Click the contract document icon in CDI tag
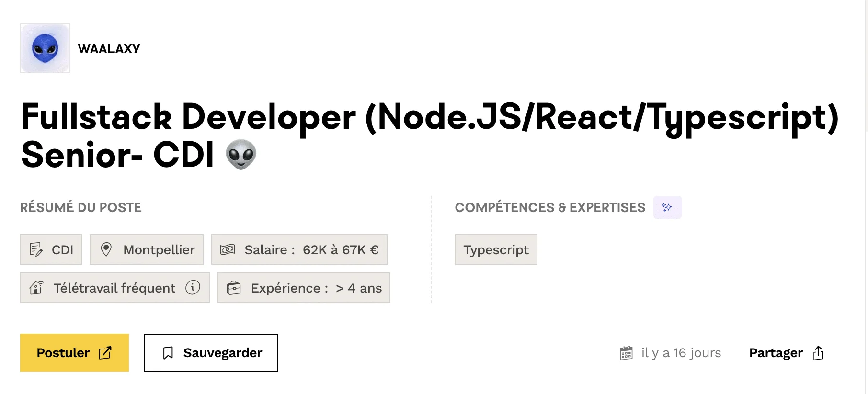 point(36,249)
